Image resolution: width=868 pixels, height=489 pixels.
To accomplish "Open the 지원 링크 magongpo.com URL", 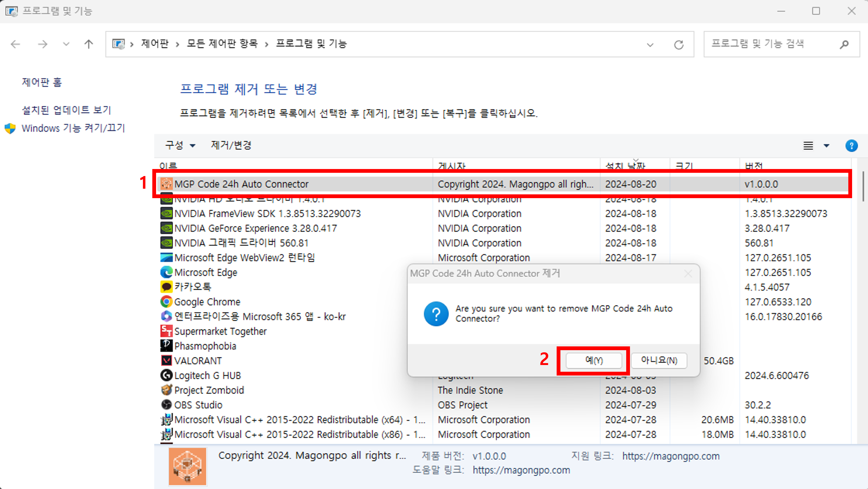I will point(671,456).
